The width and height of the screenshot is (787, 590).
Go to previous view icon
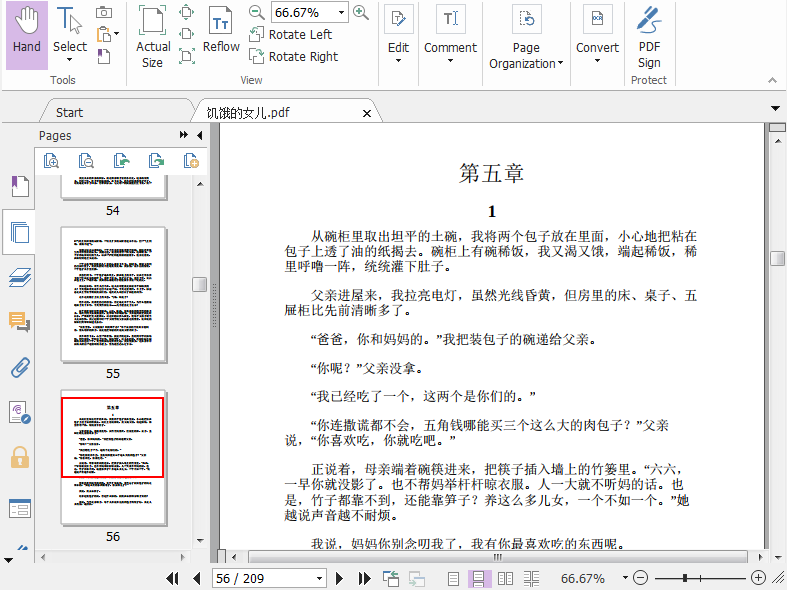coord(391,578)
